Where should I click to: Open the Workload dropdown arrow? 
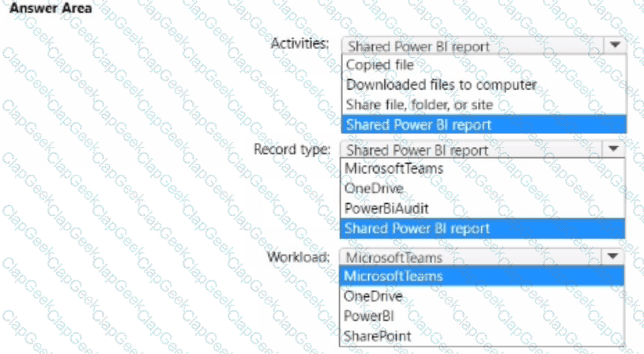615,256
